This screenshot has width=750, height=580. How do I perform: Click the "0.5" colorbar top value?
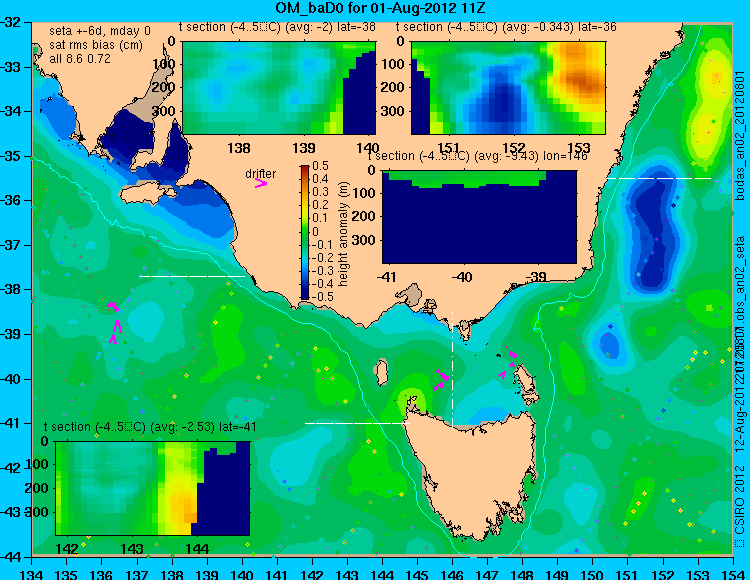pyautogui.click(x=320, y=166)
